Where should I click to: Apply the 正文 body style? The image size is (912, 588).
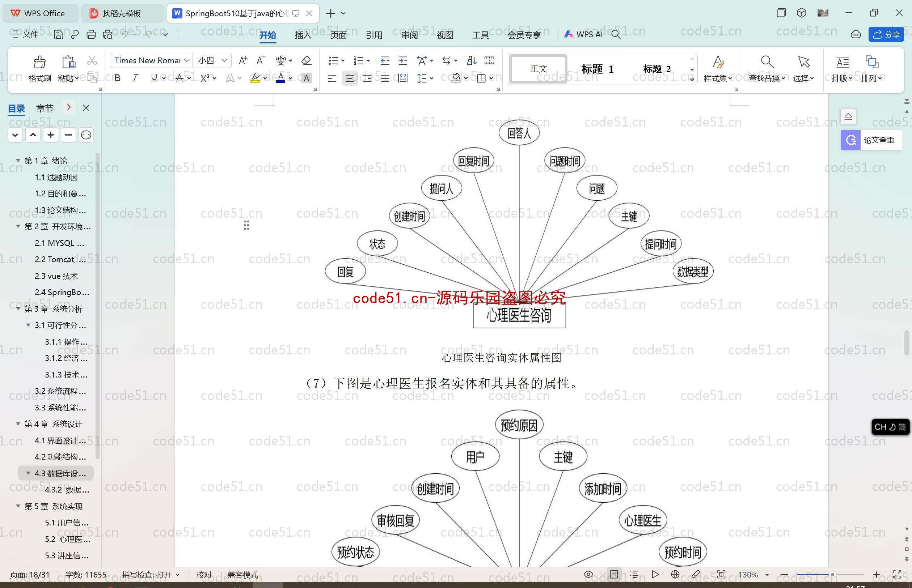(x=539, y=69)
